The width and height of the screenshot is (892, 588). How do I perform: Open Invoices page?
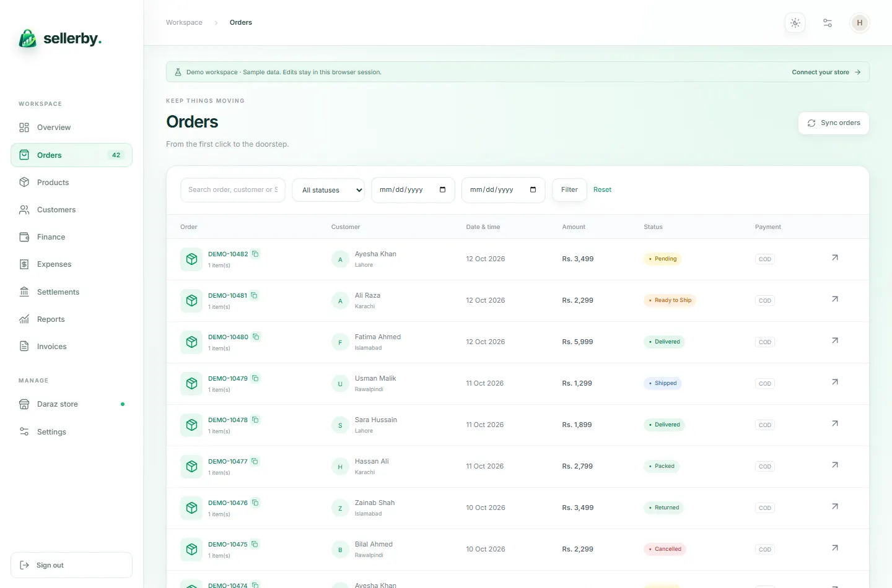71,347
